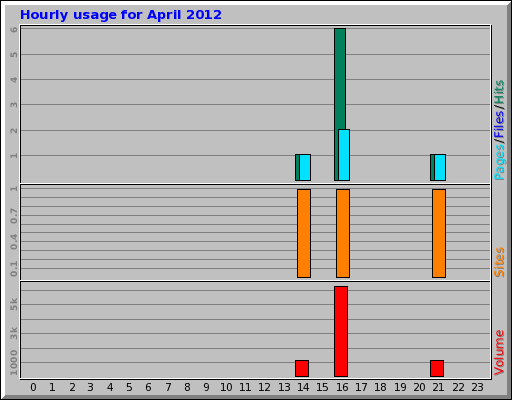Click the orange 'Sites' legend label
Viewport: 512px width, 400px height.
(x=499, y=262)
